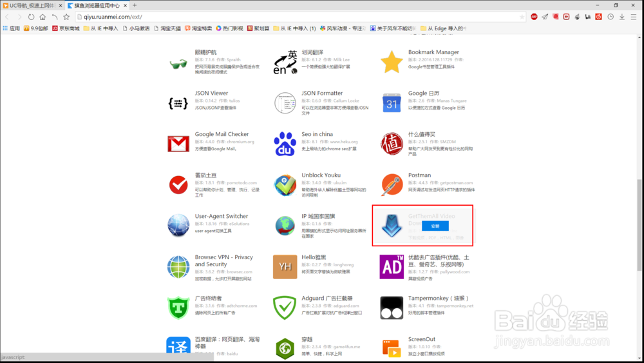Open the 小马激活 bookmark

click(x=137, y=28)
